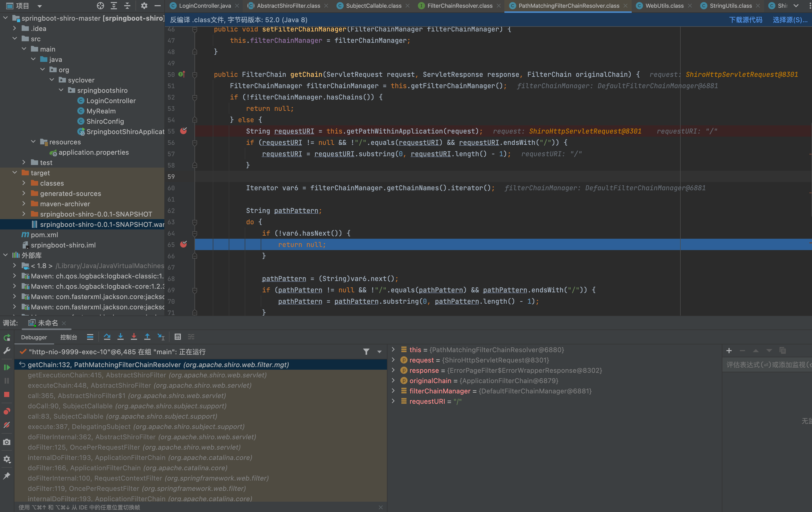Click Show Execution Point icon

pos(90,337)
